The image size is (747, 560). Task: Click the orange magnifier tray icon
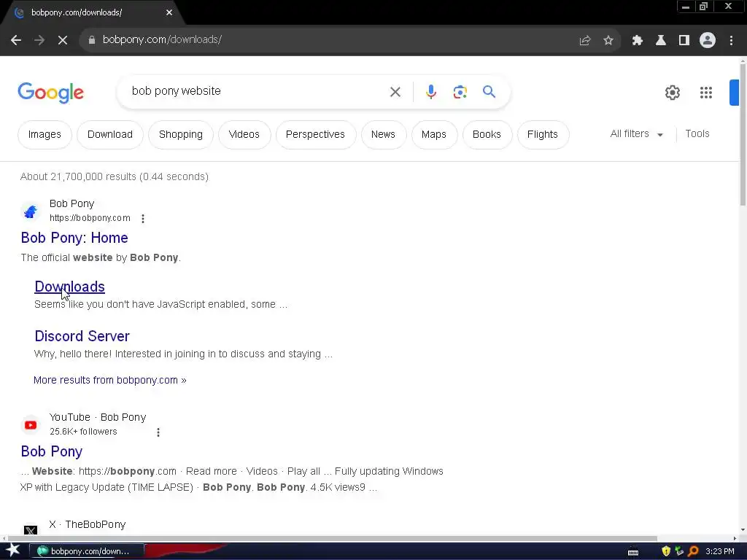(693, 551)
